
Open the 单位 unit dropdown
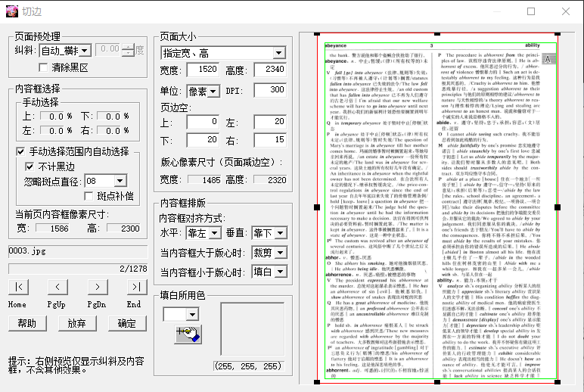click(213, 91)
